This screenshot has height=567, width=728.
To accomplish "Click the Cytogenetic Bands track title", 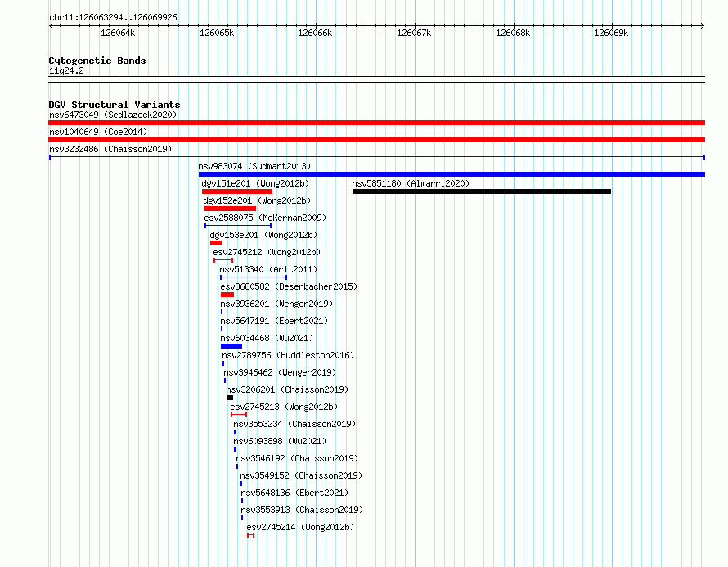I will pos(97,61).
